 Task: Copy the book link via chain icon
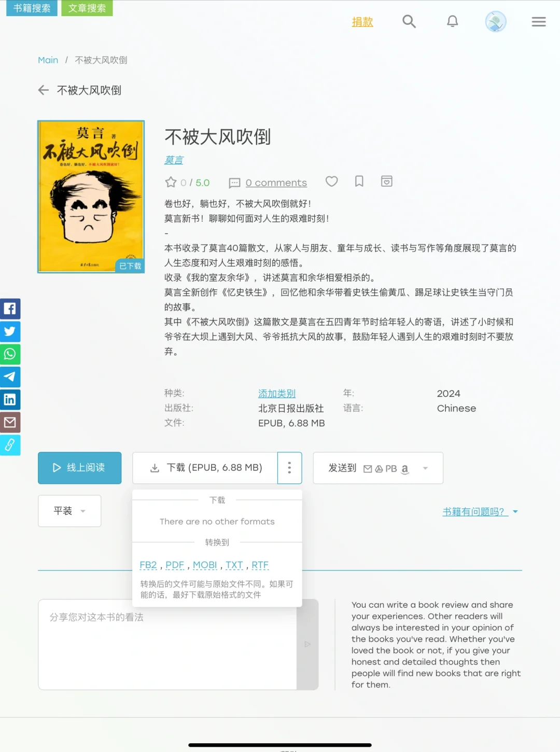10,445
